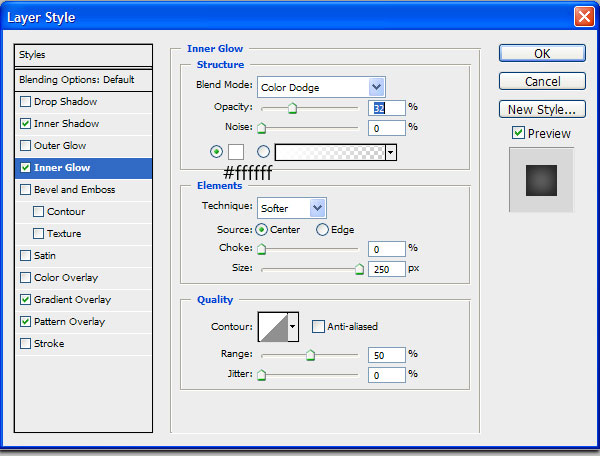Enable the Bevel and Emboss checkbox
The width and height of the screenshot is (600, 456).
25,189
